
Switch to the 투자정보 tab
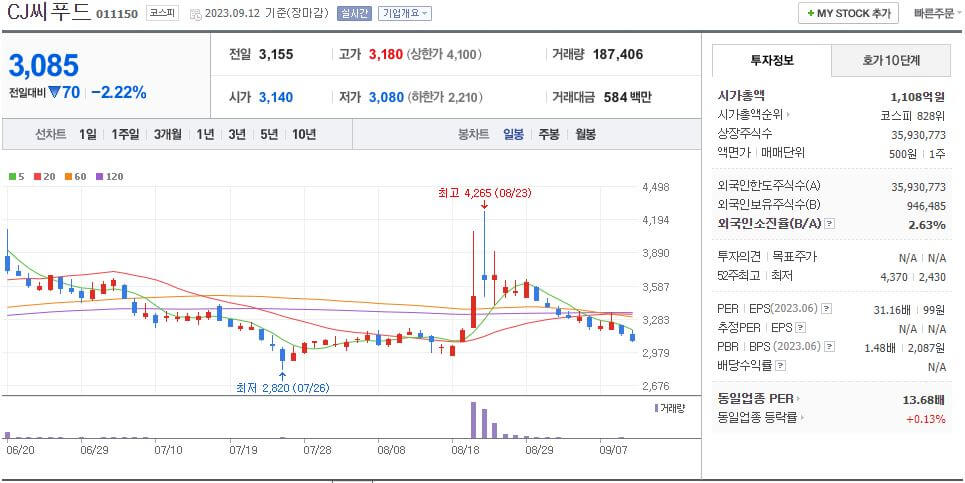coord(772,60)
